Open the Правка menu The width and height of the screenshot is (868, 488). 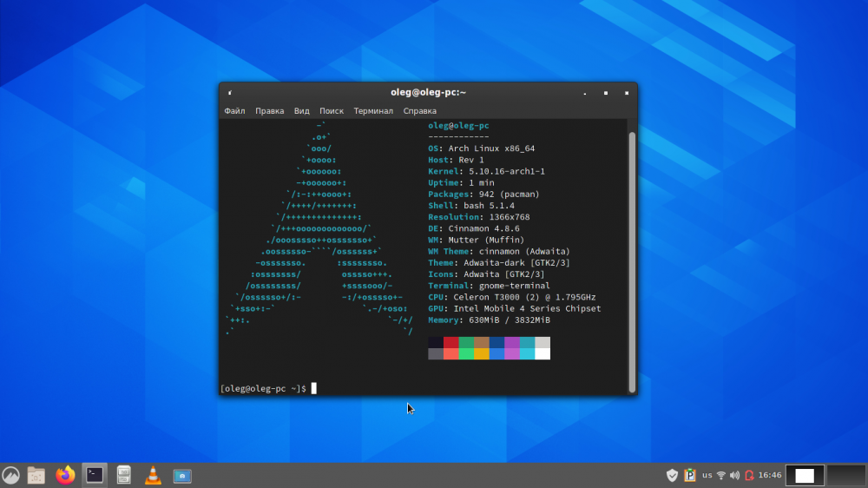click(x=270, y=111)
